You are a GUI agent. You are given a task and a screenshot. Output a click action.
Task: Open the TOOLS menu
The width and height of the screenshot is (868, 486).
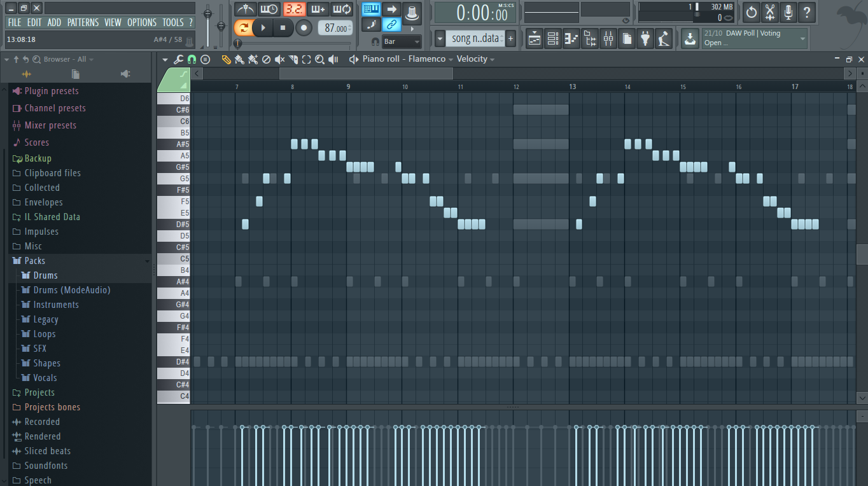(x=173, y=22)
